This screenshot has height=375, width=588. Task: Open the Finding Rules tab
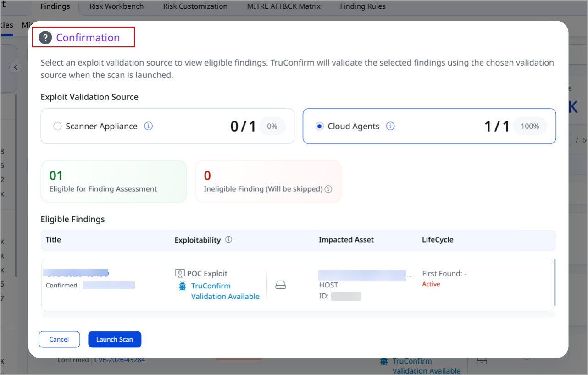[363, 6]
